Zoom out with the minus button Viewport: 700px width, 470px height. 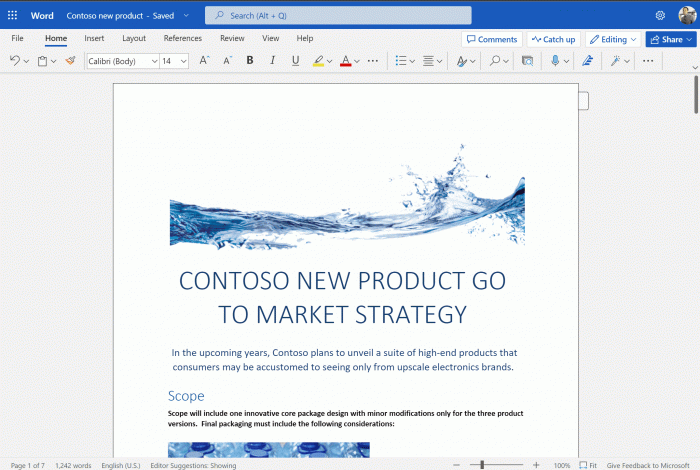click(456, 465)
